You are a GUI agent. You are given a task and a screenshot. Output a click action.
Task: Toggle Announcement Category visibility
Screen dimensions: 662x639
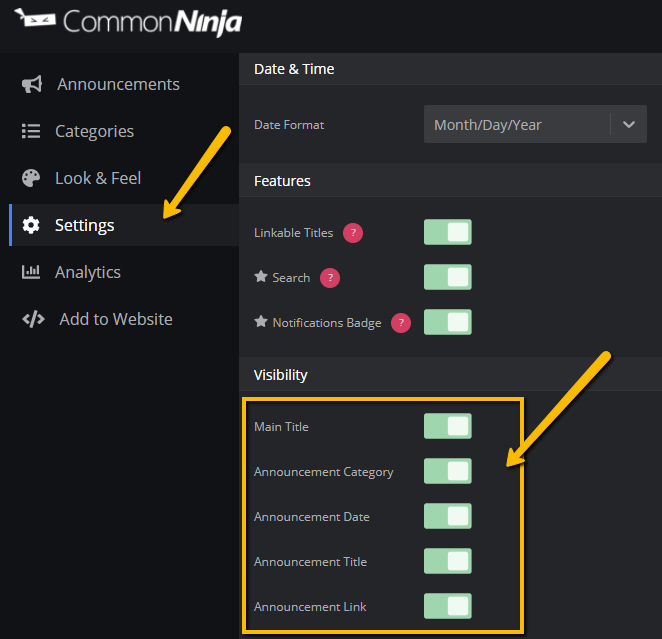pyautogui.click(x=448, y=471)
